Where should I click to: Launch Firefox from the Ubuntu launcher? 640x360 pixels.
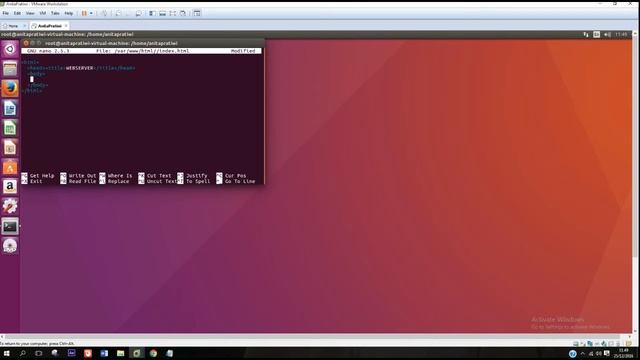(10, 88)
